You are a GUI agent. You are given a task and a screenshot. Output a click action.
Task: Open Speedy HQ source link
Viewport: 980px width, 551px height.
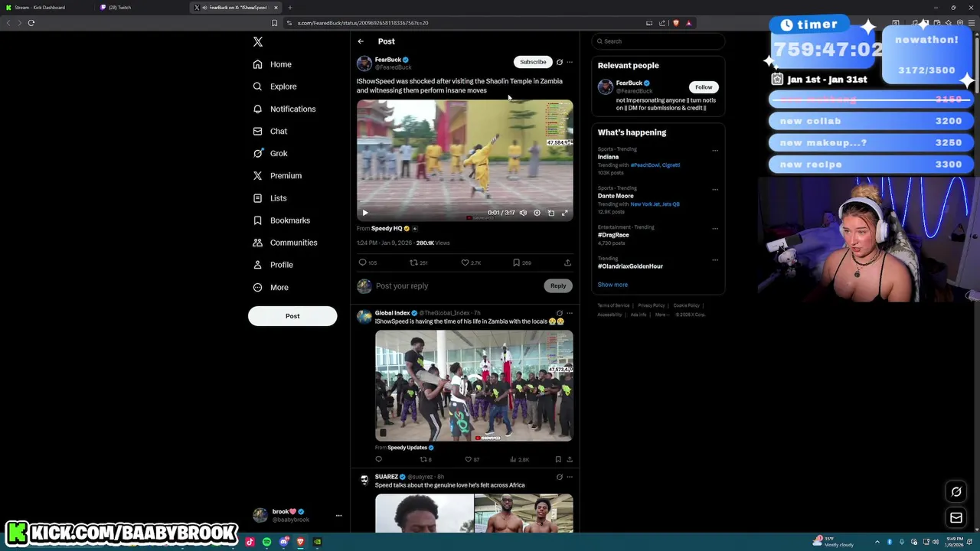pos(387,228)
